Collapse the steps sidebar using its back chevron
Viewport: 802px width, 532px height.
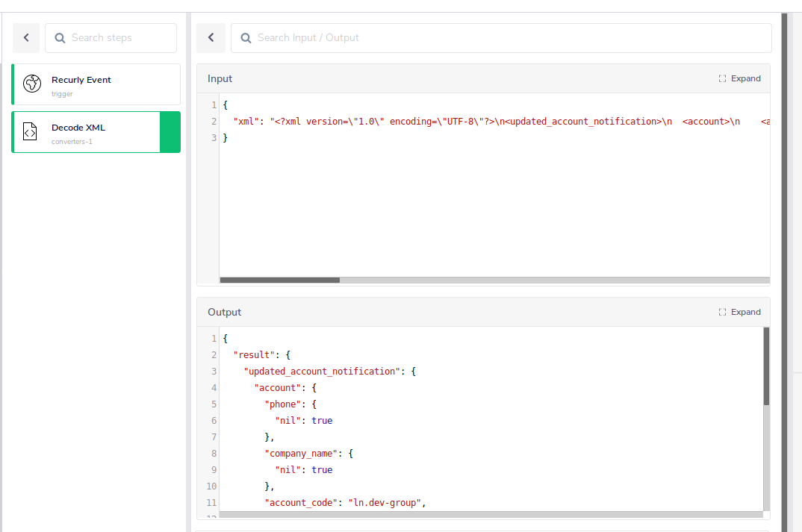click(26, 37)
